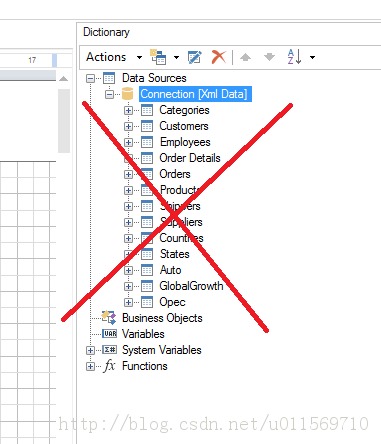Select the Customers table item

(x=184, y=126)
